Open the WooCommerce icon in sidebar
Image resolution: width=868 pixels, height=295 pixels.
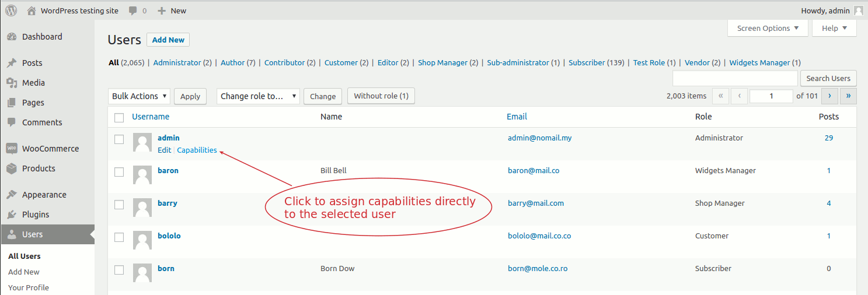(12, 149)
